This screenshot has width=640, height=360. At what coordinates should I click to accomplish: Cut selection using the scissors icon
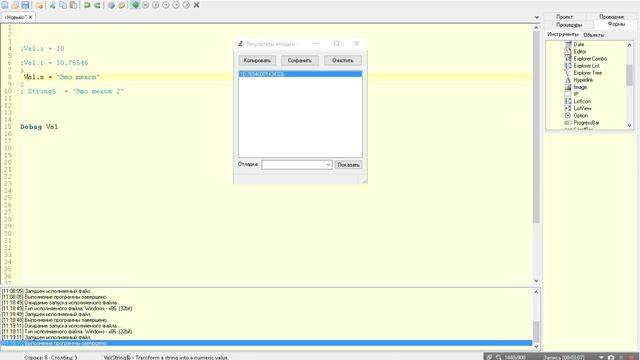[53, 5]
